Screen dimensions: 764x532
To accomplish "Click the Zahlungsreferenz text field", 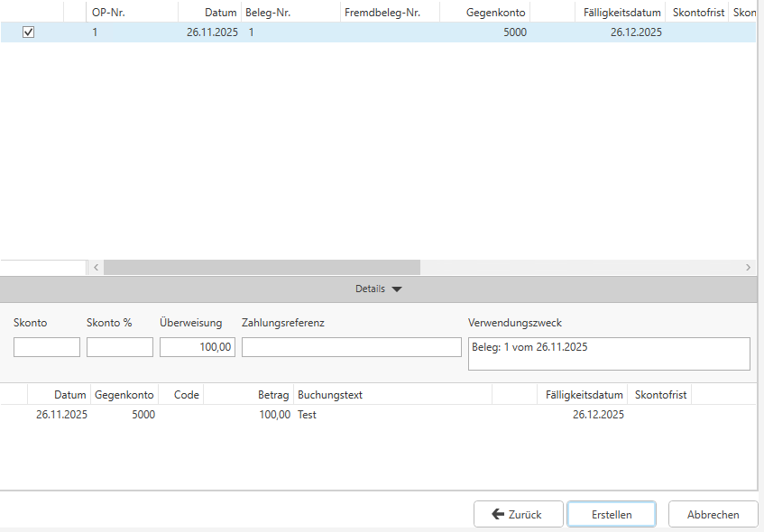I will click(351, 347).
